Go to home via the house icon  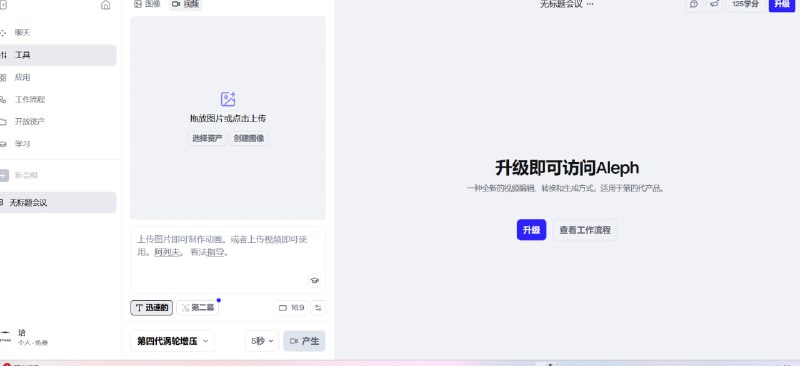click(x=106, y=5)
